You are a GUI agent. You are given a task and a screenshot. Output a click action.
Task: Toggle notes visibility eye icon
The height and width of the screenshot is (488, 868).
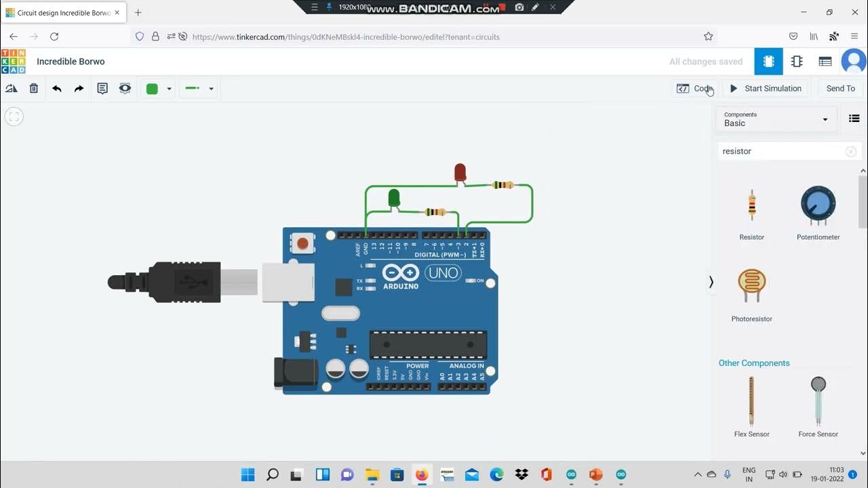coord(125,88)
